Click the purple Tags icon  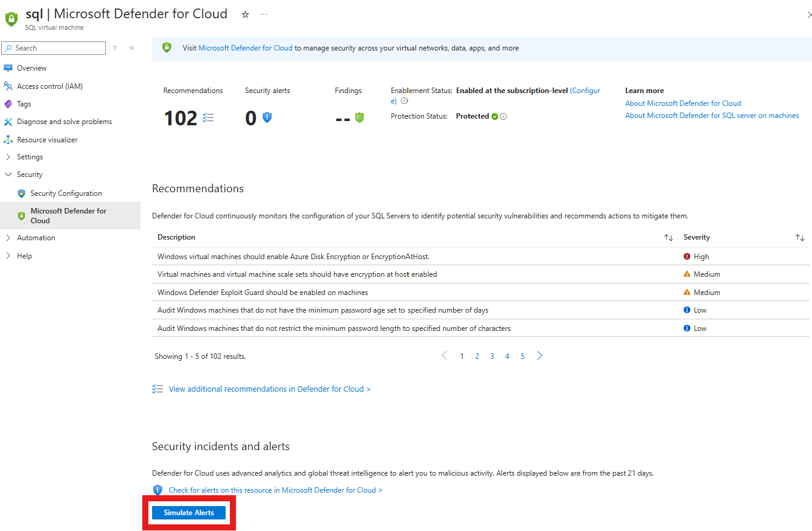[x=8, y=104]
